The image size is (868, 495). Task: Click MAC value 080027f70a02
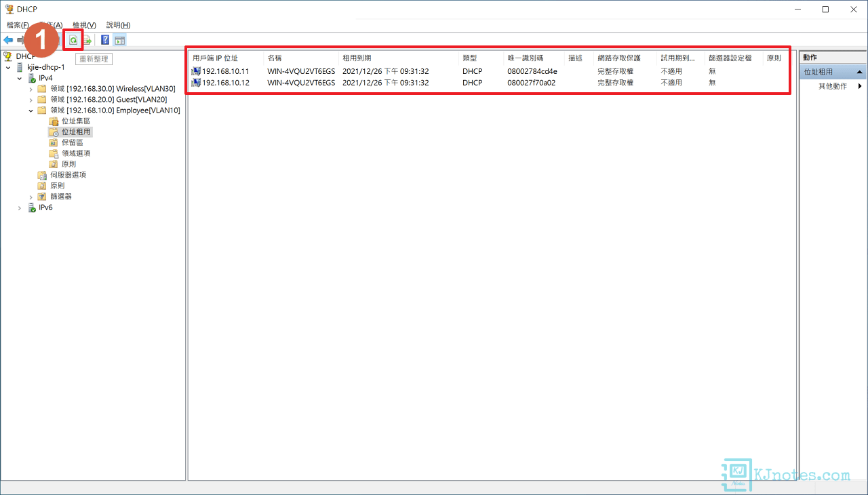532,83
